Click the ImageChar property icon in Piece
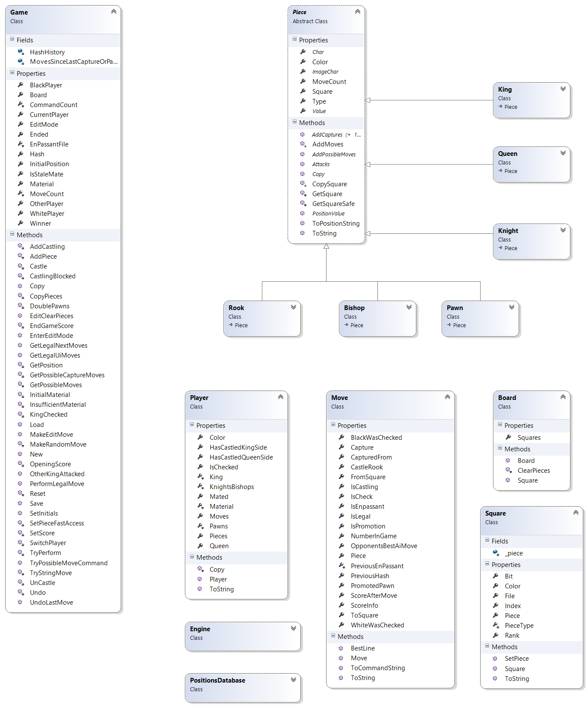The width and height of the screenshot is (588, 707). click(303, 72)
